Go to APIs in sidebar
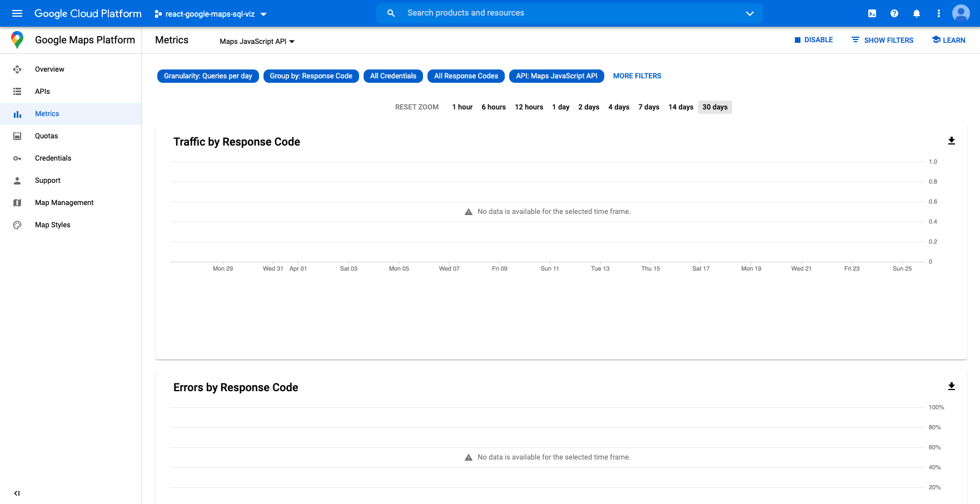 click(x=71, y=92)
